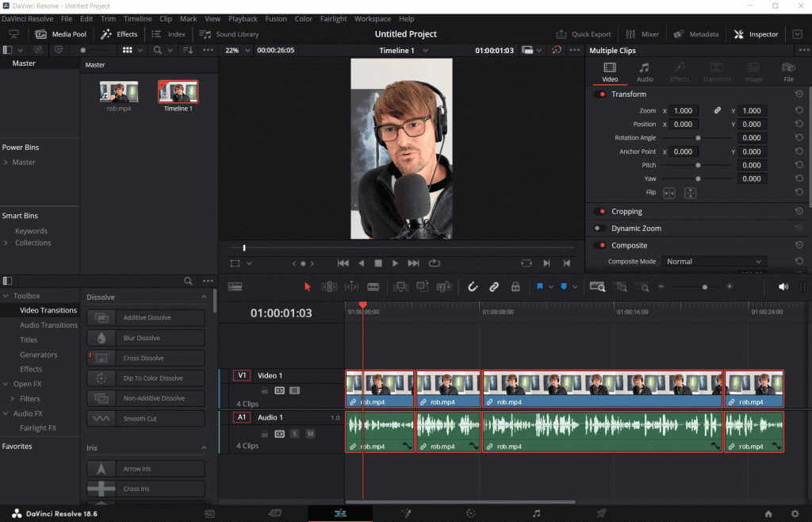Collapse the Iris transitions group

204,448
